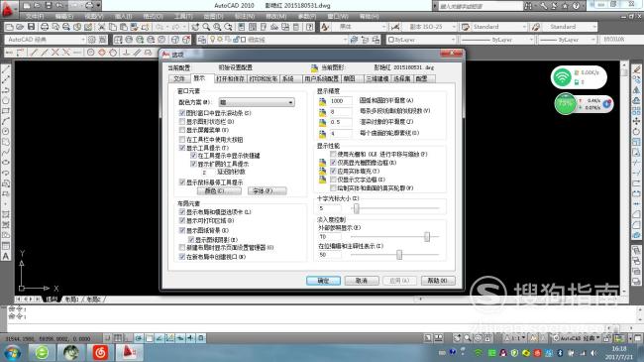Enable 在工具栏中使用大按钮 checkbox

[182, 140]
